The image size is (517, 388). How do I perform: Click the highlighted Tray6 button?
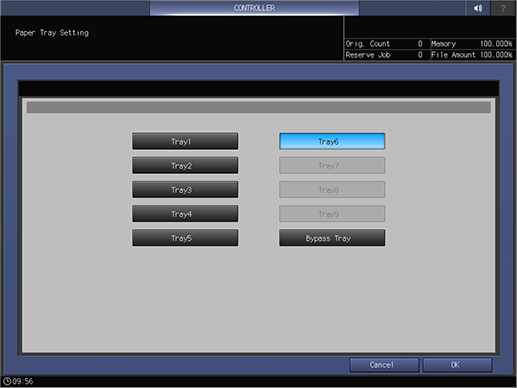coord(332,141)
